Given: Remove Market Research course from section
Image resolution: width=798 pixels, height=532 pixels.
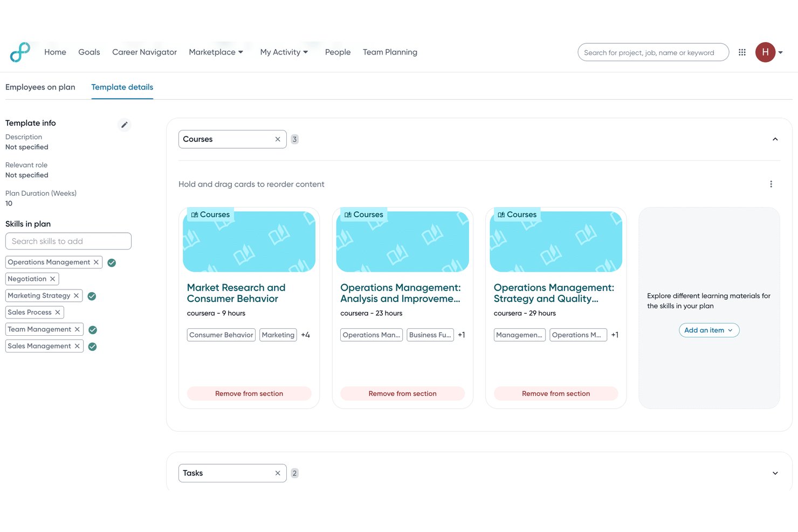Looking at the screenshot, I should (x=249, y=393).
